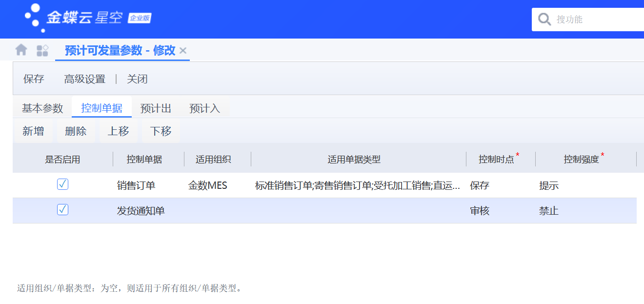The image size is (644, 304).
Task: Select the 标准销售订单;寄售销售订单 document type cell
Action: pos(359,185)
